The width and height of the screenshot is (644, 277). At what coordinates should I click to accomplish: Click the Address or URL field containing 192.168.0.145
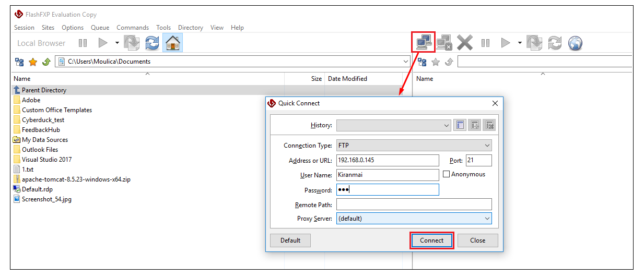pyautogui.click(x=388, y=160)
